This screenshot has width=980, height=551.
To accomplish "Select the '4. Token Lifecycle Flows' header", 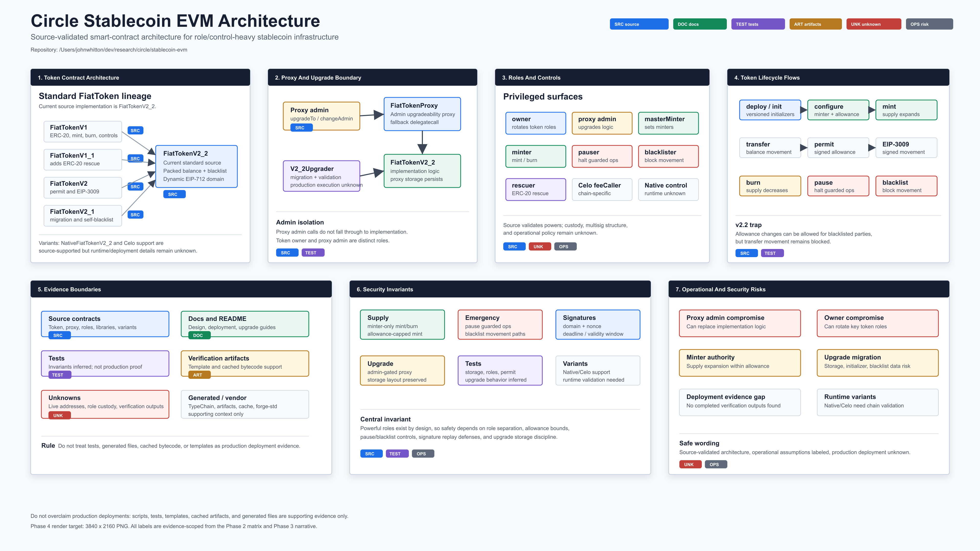I will (x=838, y=78).
